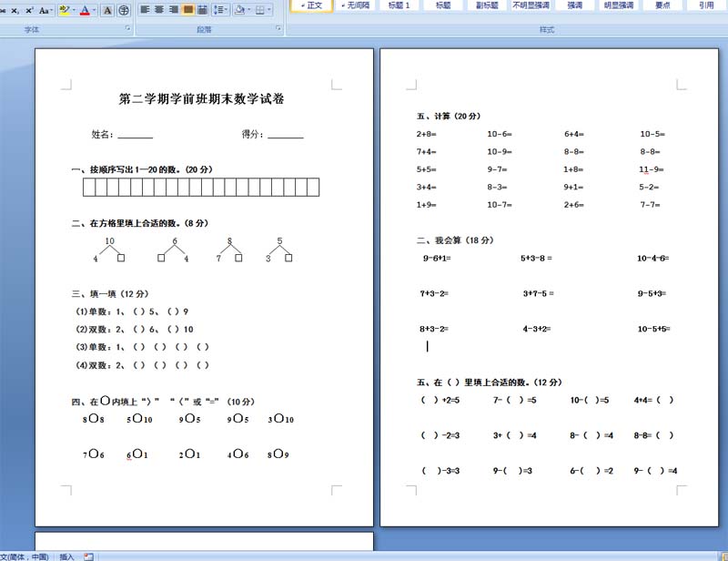Apply subscript formatting
728x561 pixels.
click(x=15, y=10)
